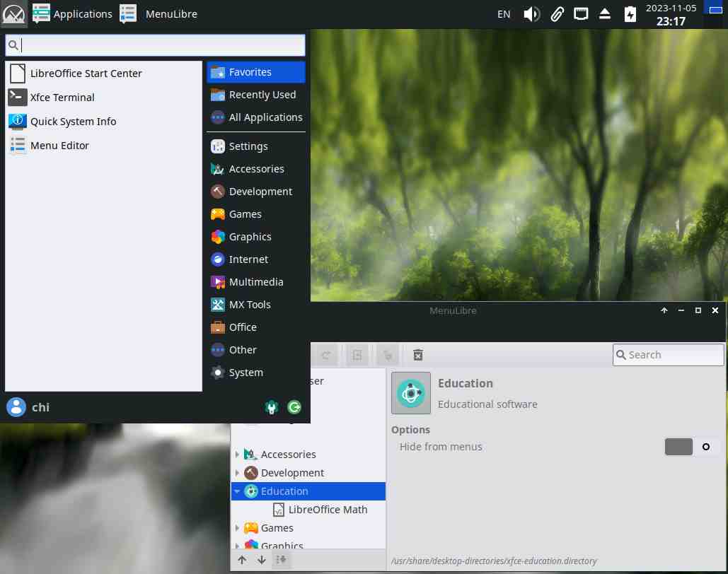Click the EN keyboard layout indicator
The height and width of the screenshot is (574, 728).
[504, 14]
